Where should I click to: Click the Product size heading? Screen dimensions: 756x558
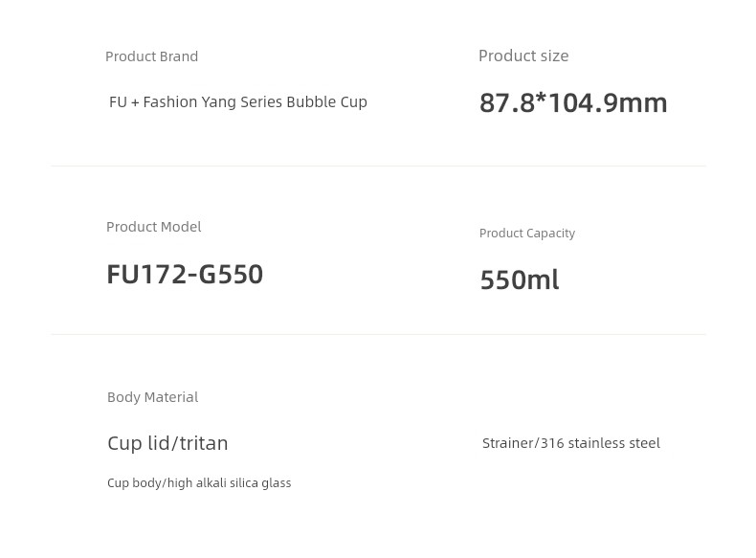pos(523,56)
